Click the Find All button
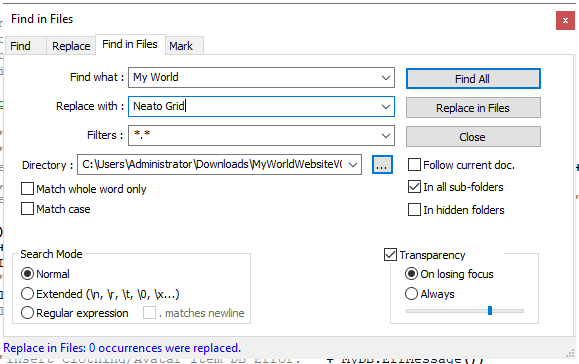The image size is (579, 364). pyautogui.click(x=473, y=79)
